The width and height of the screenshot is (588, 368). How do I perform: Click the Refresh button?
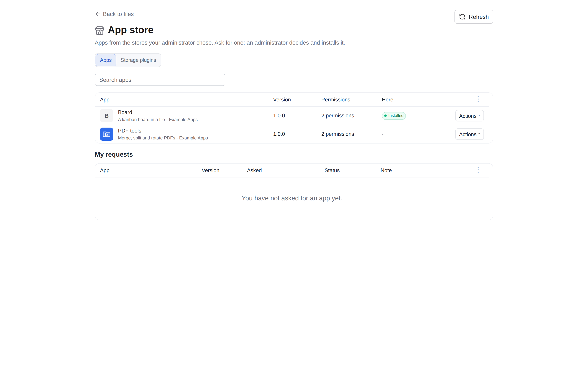click(x=473, y=17)
